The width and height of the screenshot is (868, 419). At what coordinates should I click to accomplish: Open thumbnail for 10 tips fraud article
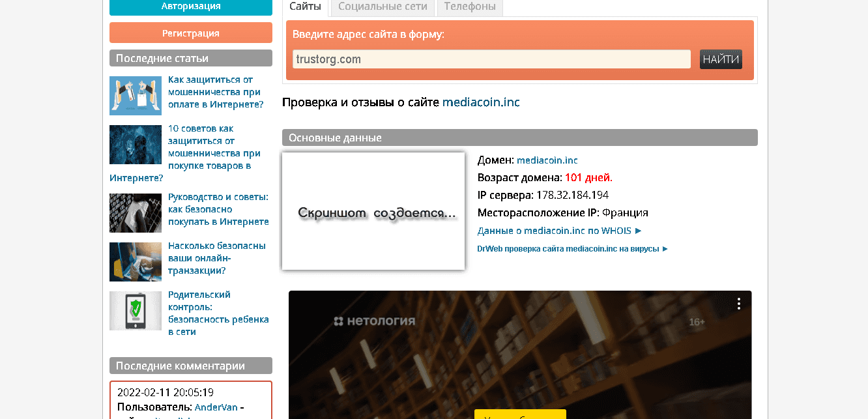[x=136, y=145]
